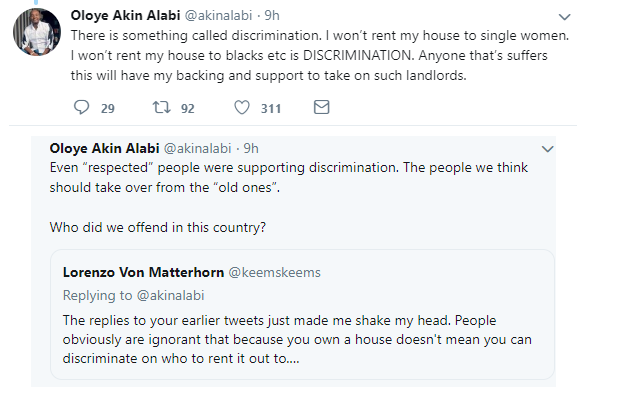This screenshot has height=405, width=641.
Task: Retweet using the arrows icon
Action: 157,108
